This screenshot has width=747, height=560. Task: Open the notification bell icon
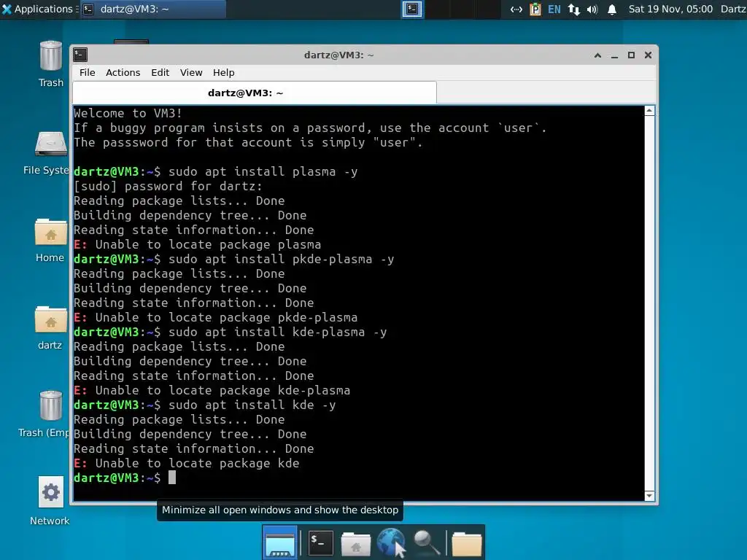tap(612, 9)
